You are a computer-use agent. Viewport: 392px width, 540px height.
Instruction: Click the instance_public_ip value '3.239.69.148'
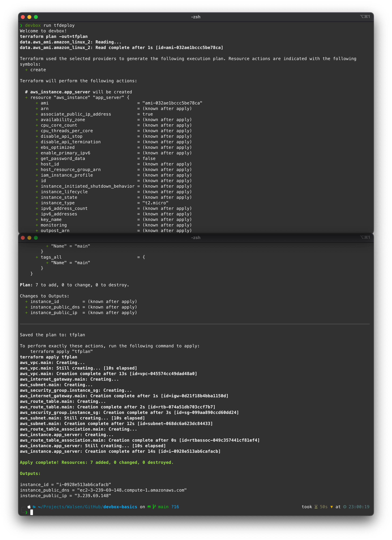coord(93,496)
